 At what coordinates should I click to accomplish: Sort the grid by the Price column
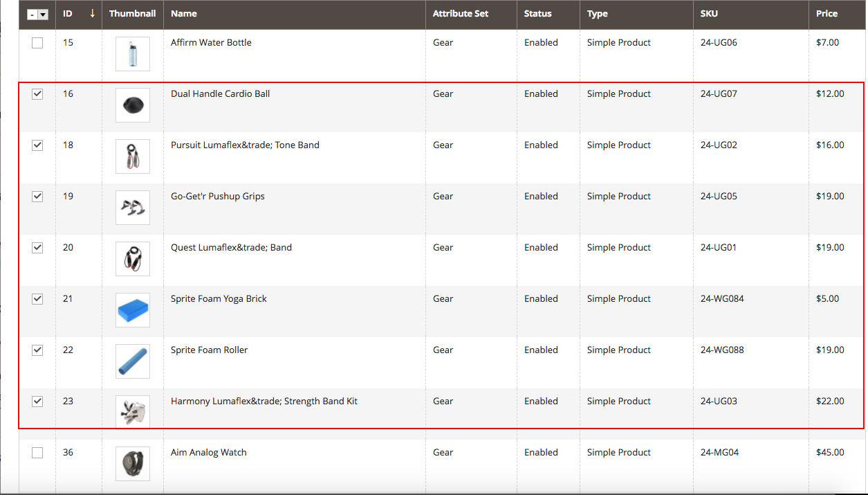pyautogui.click(x=827, y=13)
